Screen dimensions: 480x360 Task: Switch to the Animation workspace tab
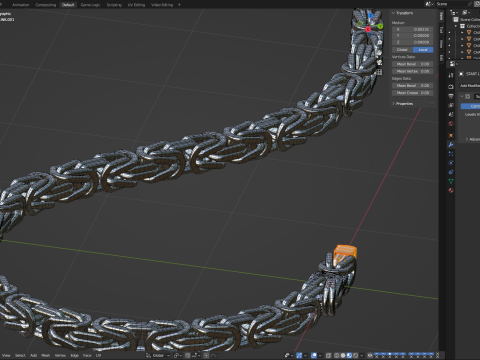point(20,5)
